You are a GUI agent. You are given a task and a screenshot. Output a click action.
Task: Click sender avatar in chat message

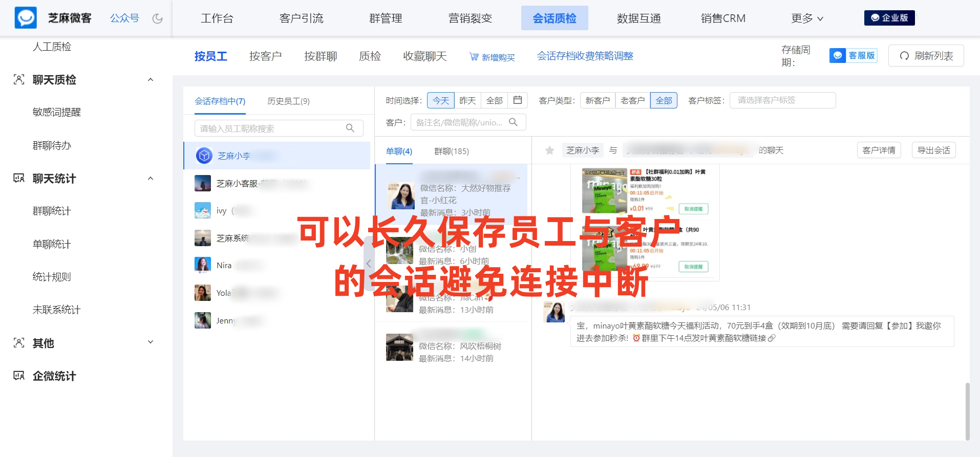coord(555,312)
